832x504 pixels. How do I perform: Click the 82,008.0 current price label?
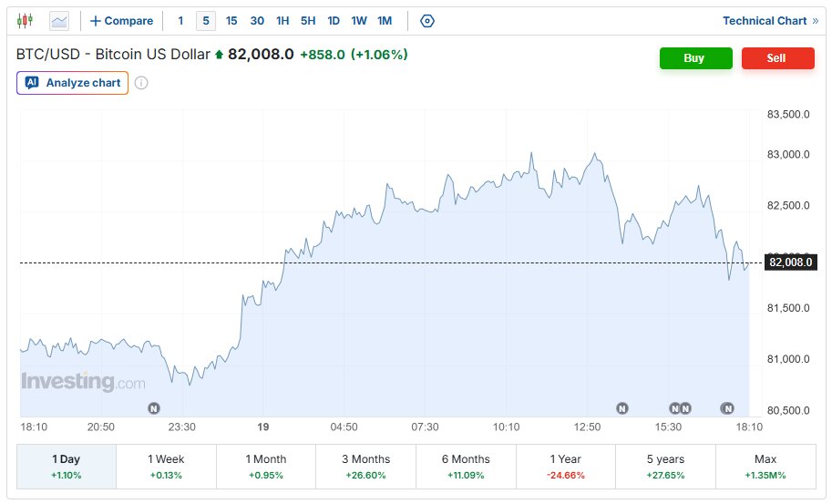[791, 262]
